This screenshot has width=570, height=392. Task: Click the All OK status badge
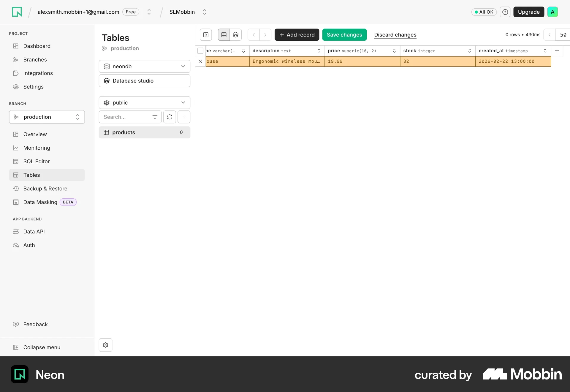point(484,12)
